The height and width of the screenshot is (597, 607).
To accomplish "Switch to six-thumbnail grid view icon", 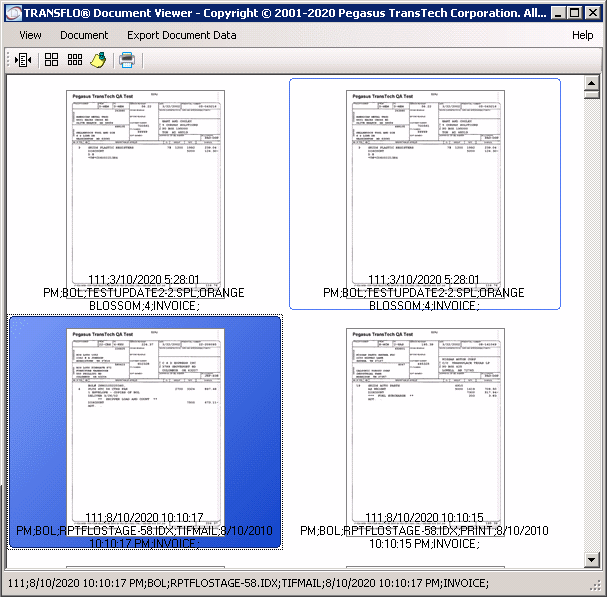I will click(x=75, y=60).
